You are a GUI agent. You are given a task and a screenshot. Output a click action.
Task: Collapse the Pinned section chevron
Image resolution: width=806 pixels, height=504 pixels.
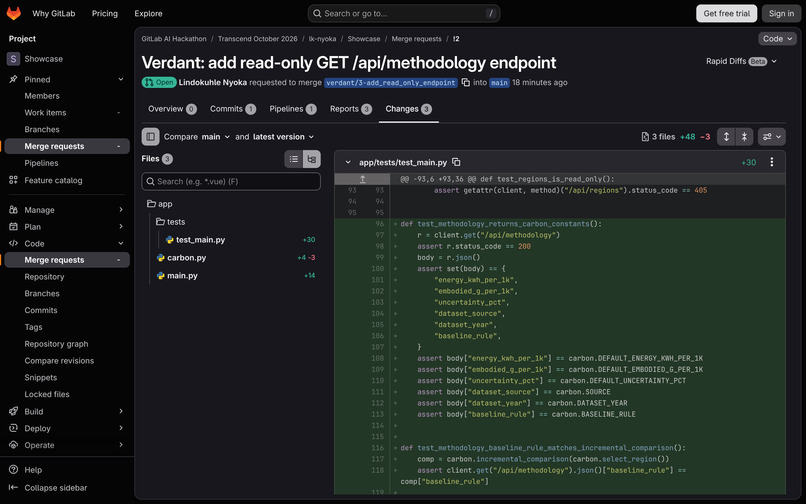click(x=121, y=79)
